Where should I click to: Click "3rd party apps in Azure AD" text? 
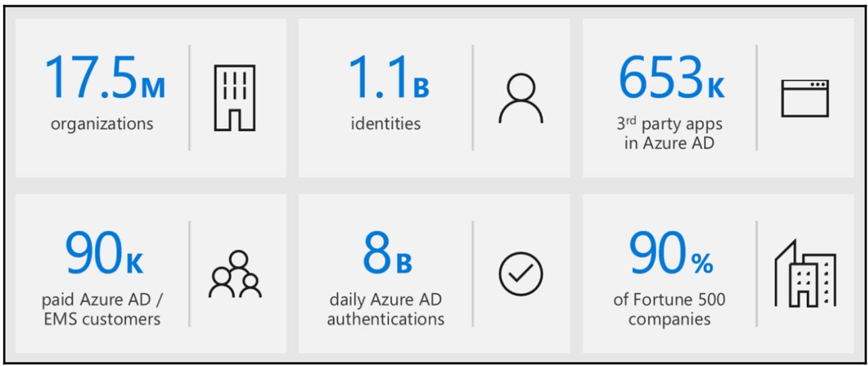pos(669,134)
